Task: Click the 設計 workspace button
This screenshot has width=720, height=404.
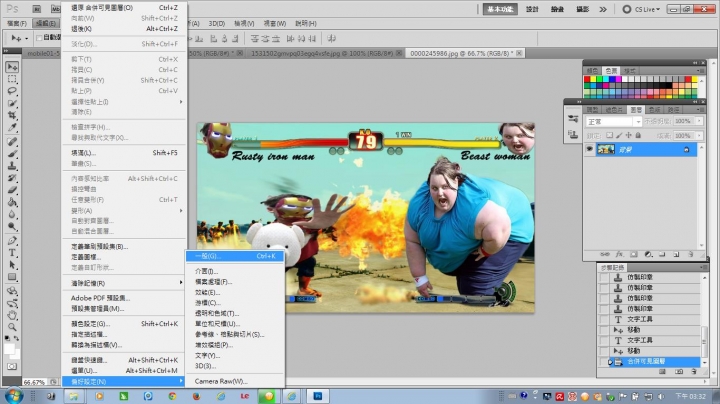Action: (532, 9)
